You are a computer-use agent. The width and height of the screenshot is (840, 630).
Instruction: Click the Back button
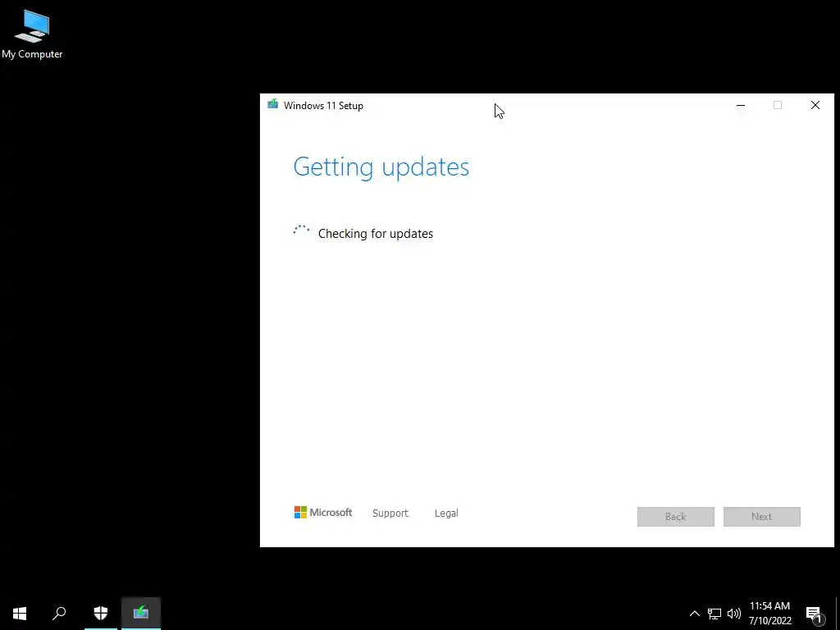click(x=676, y=517)
